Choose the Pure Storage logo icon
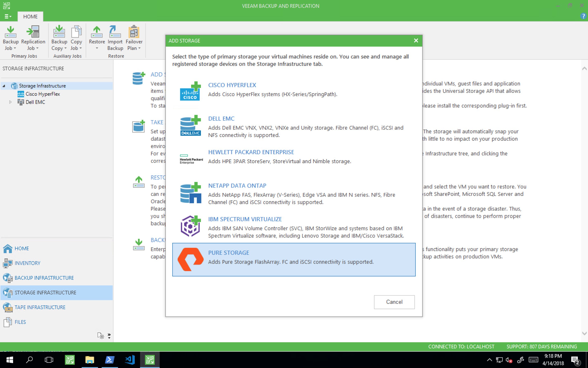The image size is (588, 368). pos(190,259)
